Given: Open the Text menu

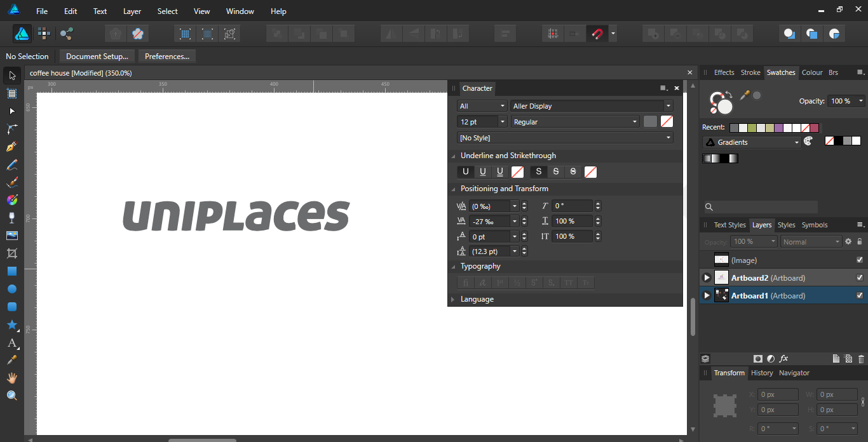Looking at the screenshot, I should [x=100, y=11].
